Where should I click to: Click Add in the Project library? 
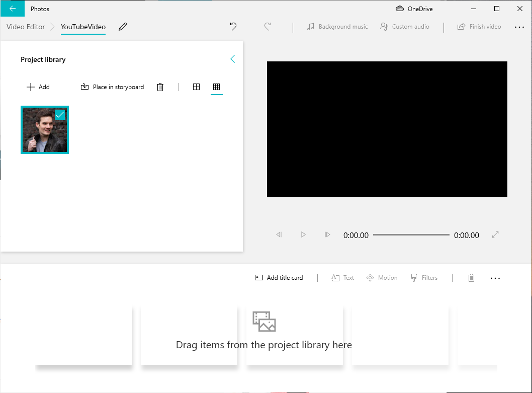click(38, 87)
